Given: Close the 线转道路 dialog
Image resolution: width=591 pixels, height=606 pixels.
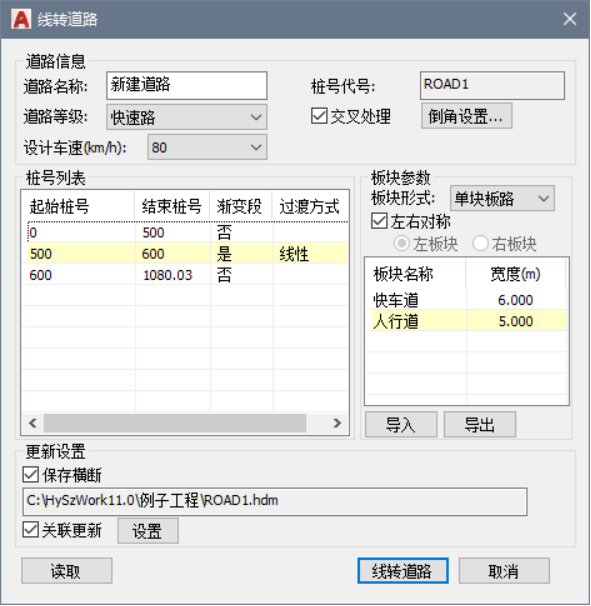Looking at the screenshot, I should (x=570, y=19).
